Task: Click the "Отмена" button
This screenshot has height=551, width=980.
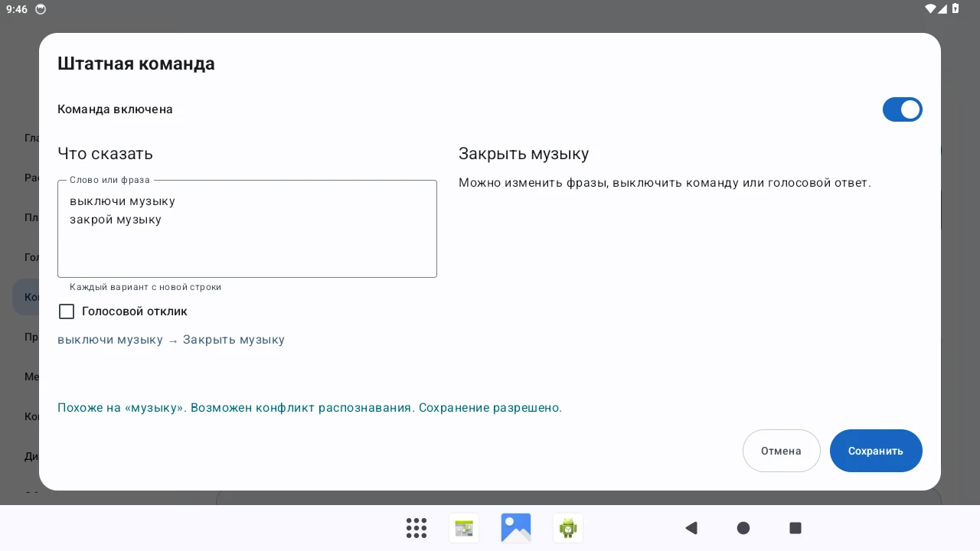Action: (781, 451)
